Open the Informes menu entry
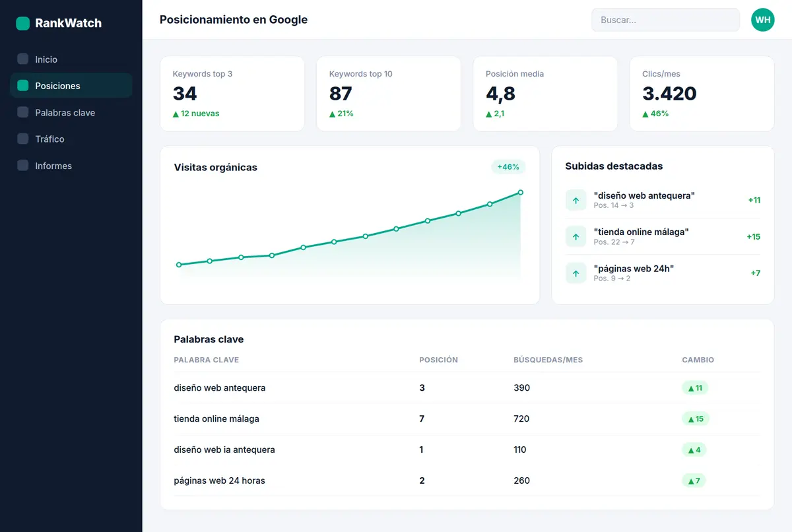This screenshot has width=792, height=532. tap(71, 166)
